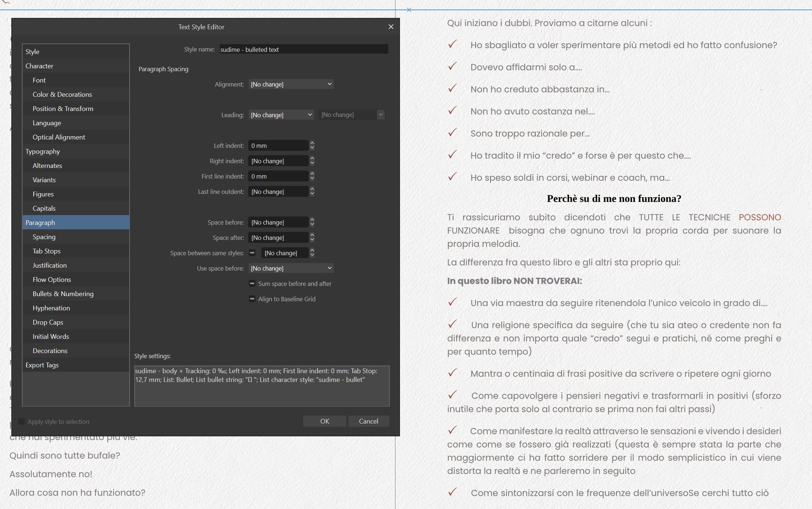Step the Left indent spinner arrows
The height and width of the screenshot is (509, 812).
click(312, 146)
